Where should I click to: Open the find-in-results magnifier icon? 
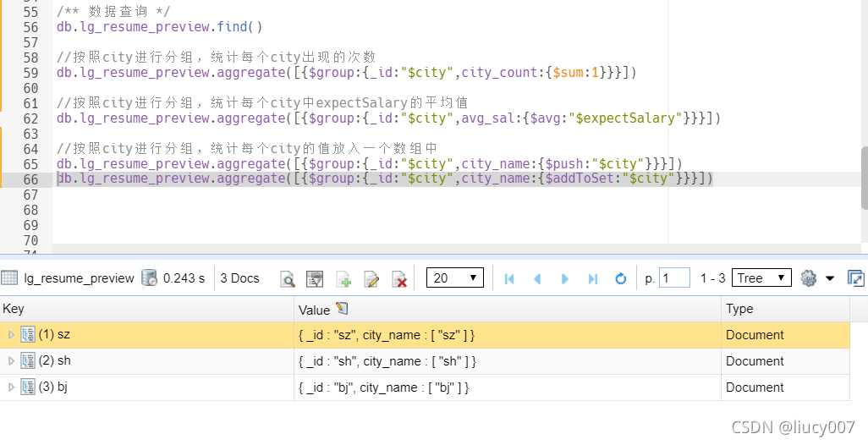(x=288, y=278)
